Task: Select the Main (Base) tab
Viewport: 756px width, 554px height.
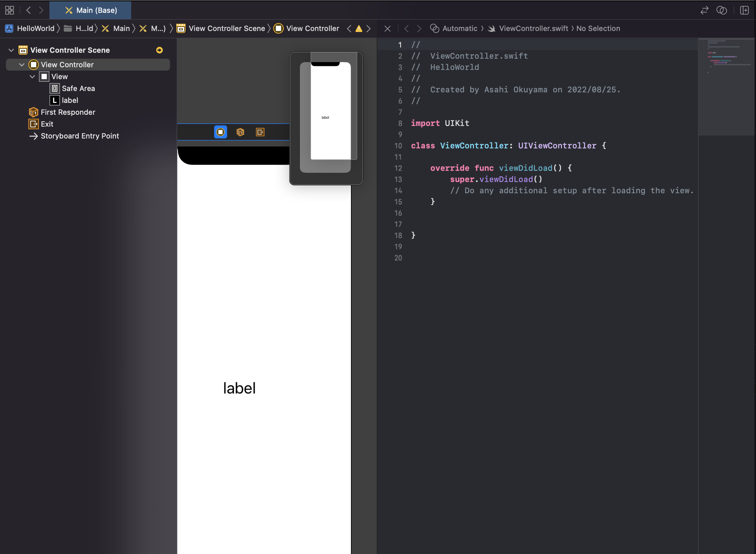Action: point(91,10)
